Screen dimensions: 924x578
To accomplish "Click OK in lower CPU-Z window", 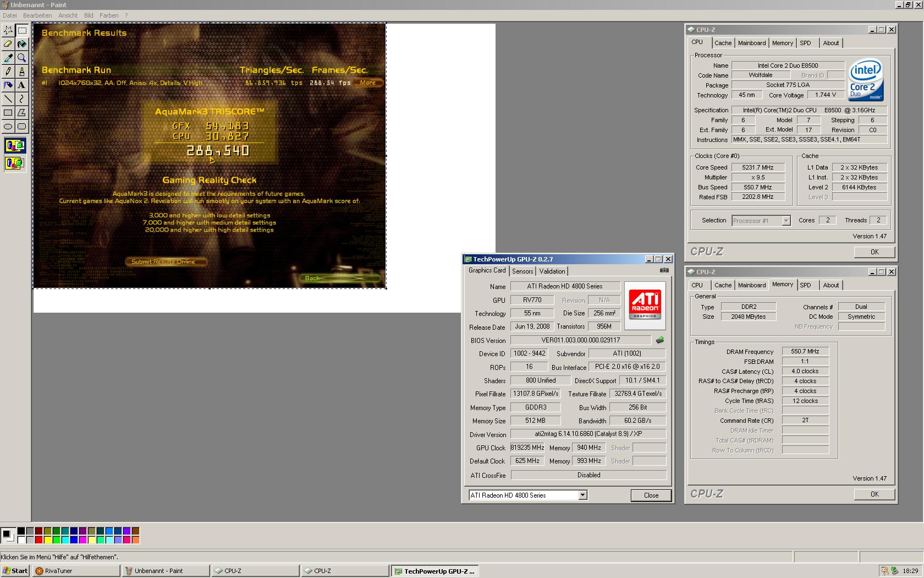I will pyautogui.click(x=875, y=494).
